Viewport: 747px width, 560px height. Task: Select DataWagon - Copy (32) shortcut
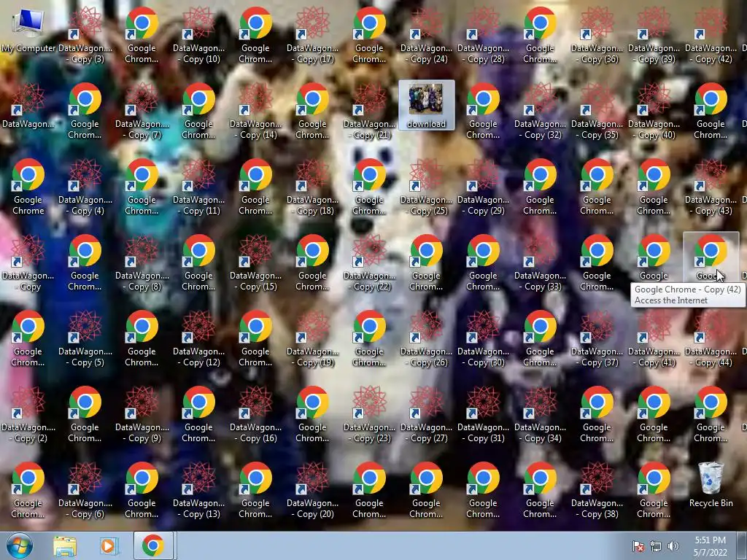point(541,110)
